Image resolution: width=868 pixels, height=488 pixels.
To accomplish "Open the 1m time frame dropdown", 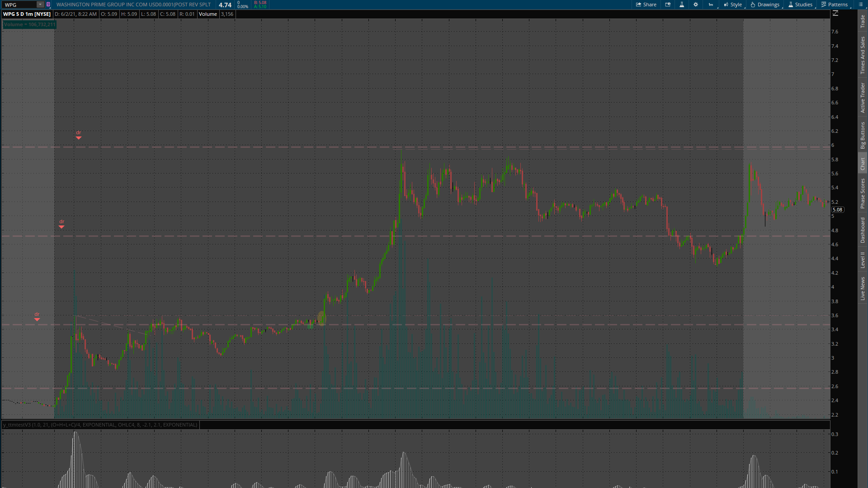I will point(712,5).
